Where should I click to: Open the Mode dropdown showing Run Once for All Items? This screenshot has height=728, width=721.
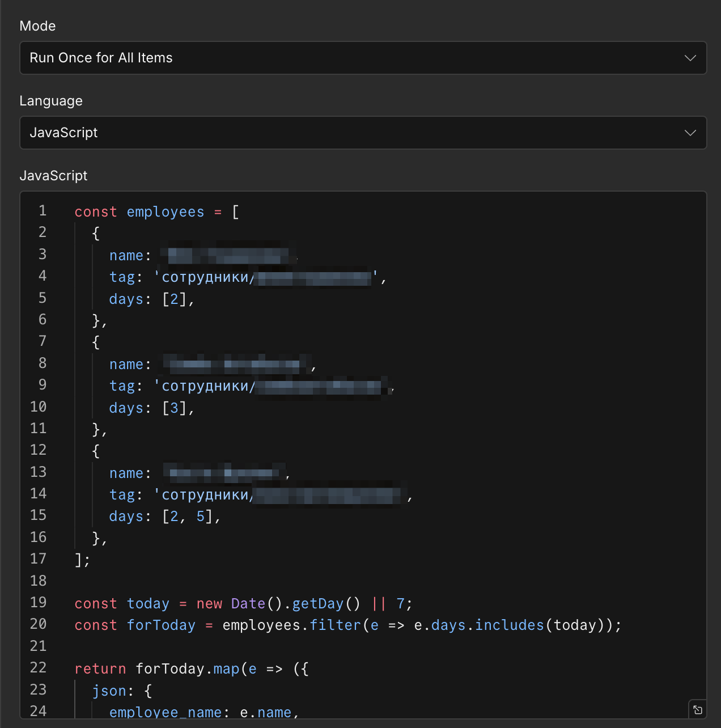pyautogui.click(x=363, y=58)
